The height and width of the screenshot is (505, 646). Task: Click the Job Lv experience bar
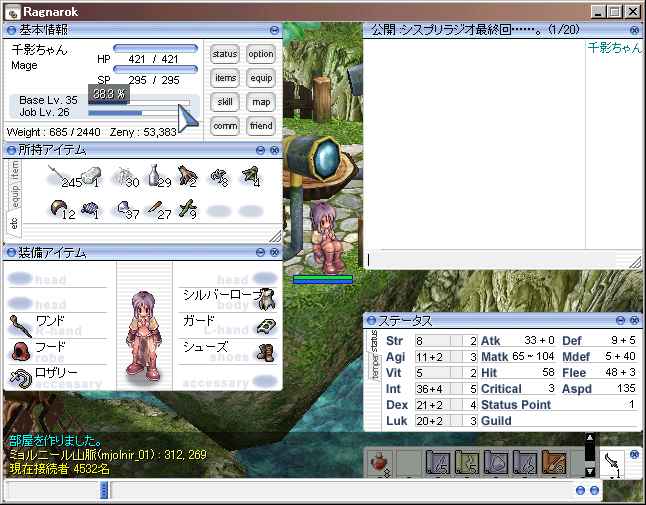139,113
